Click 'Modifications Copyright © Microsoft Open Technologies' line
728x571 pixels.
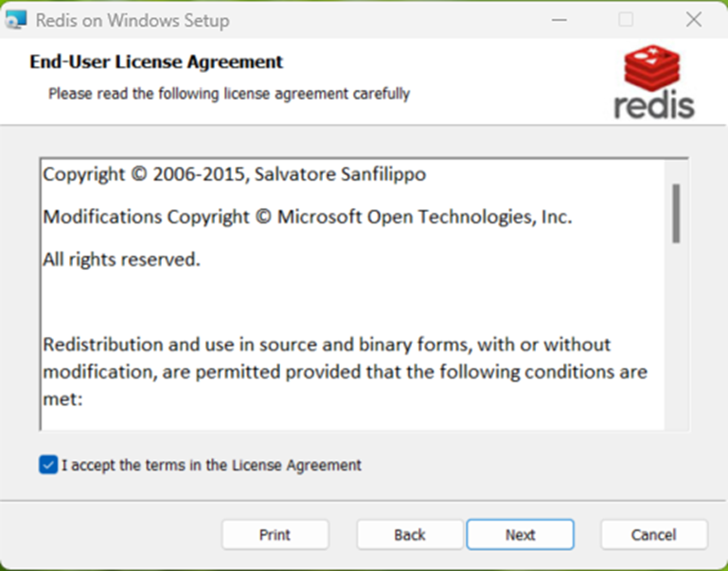pyautogui.click(x=308, y=217)
